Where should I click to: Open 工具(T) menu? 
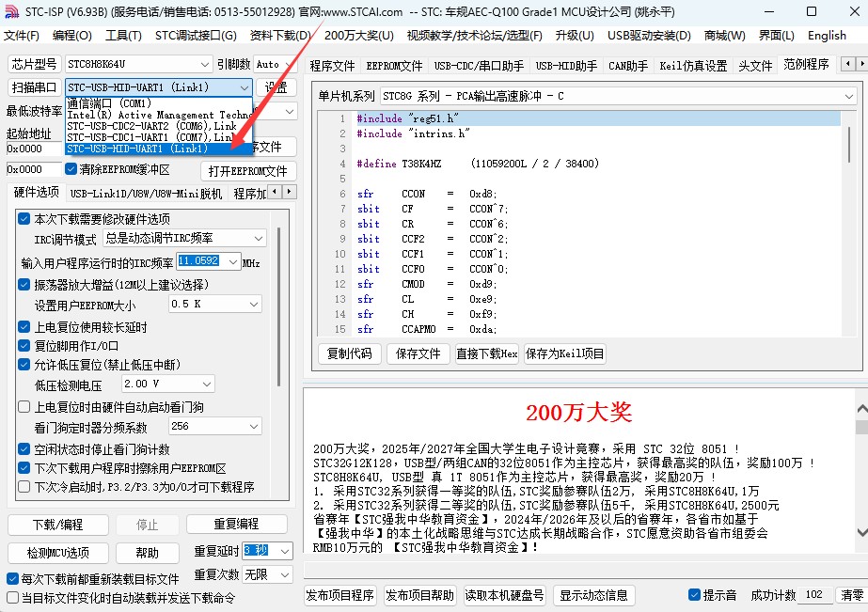123,36
